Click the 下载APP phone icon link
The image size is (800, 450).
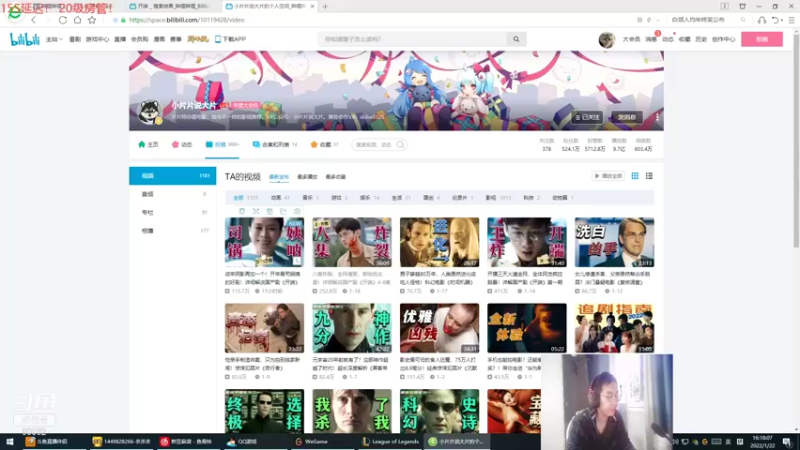[x=230, y=39]
